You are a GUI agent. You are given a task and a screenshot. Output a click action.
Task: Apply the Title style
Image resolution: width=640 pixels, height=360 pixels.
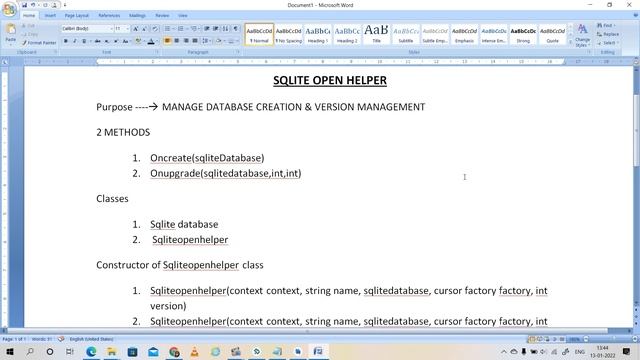(x=376, y=34)
